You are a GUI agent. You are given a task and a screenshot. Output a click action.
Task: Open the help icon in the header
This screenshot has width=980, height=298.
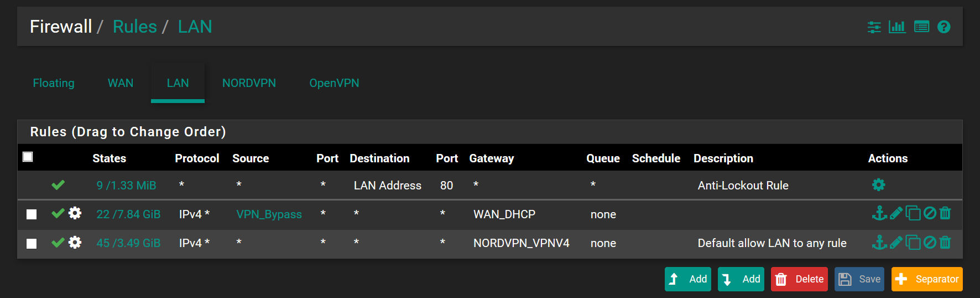pyautogui.click(x=943, y=27)
